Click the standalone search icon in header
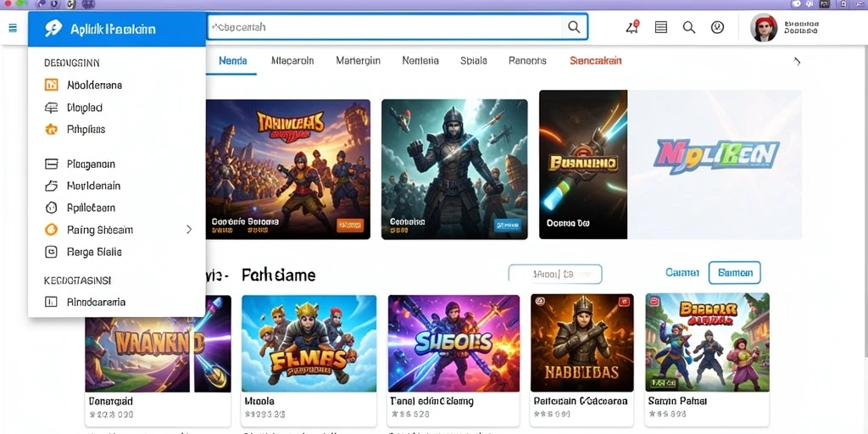This screenshot has width=868, height=434. pos(688,27)
